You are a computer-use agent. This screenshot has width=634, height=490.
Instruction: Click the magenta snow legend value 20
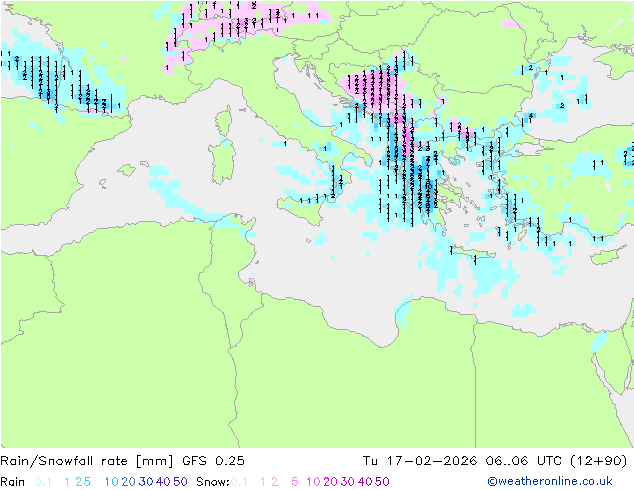(x=330, y=482)
